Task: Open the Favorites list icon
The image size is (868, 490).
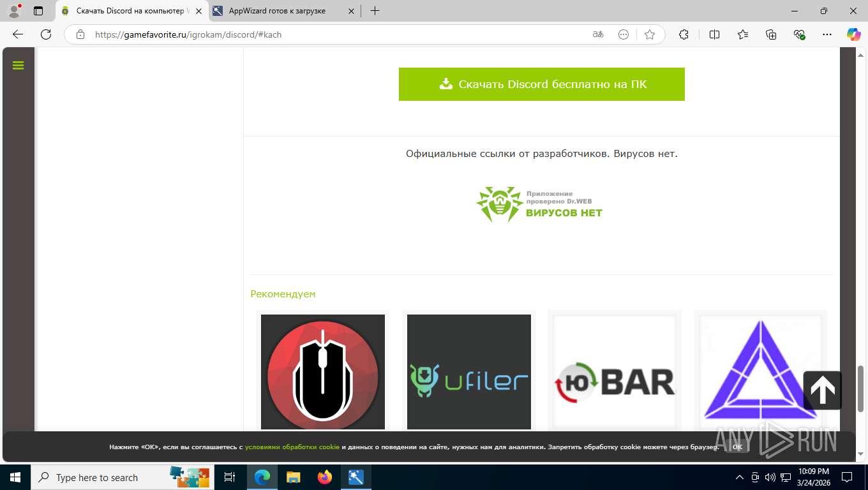Action: [743, 34]
